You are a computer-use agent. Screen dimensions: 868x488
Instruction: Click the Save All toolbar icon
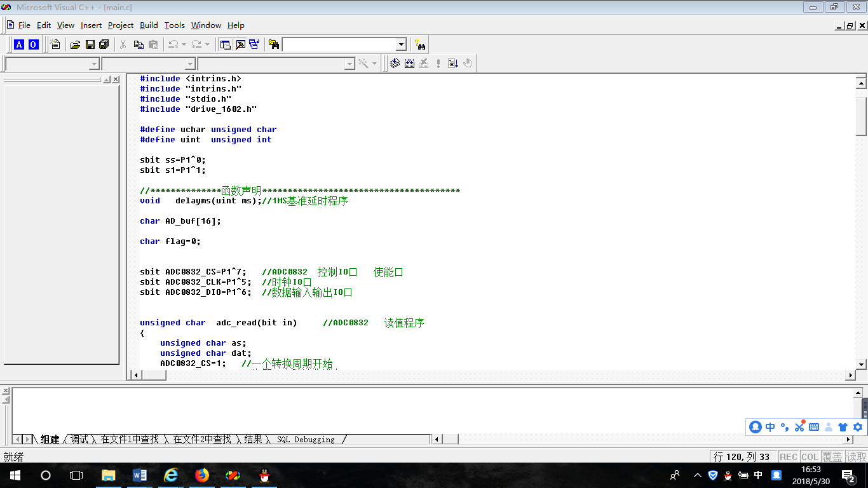tap(104, 44)
